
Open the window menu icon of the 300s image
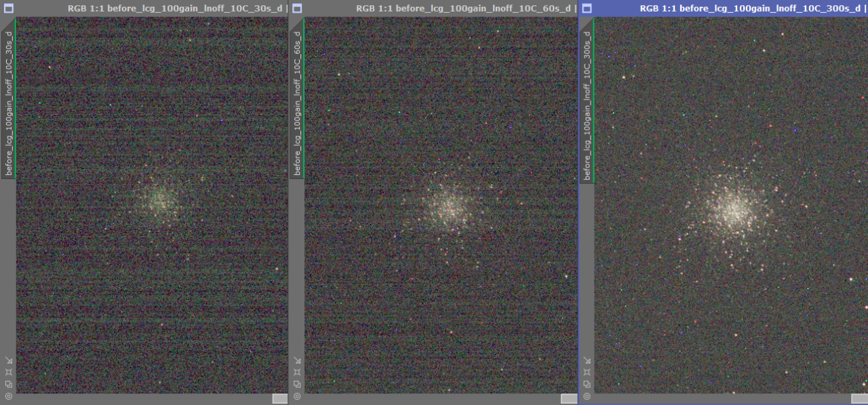(x=587, y=8)
